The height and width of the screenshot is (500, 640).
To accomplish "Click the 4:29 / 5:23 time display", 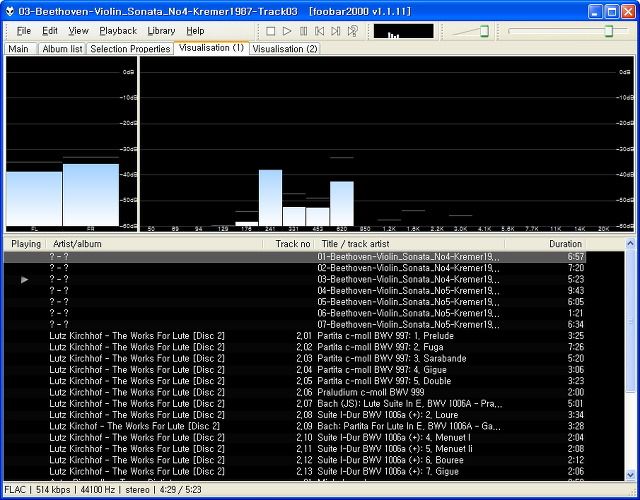I will (180, 490).
